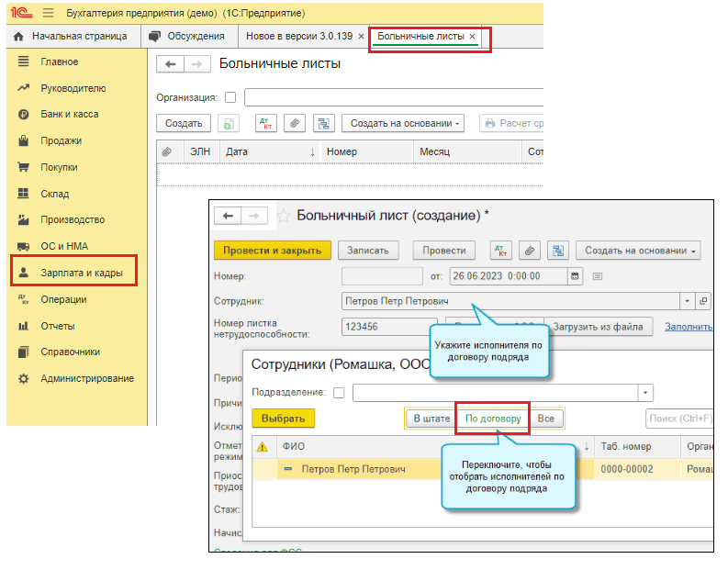
Task: Switch to Новое в версии 3.0.139 tab
Action: point(299,36)
